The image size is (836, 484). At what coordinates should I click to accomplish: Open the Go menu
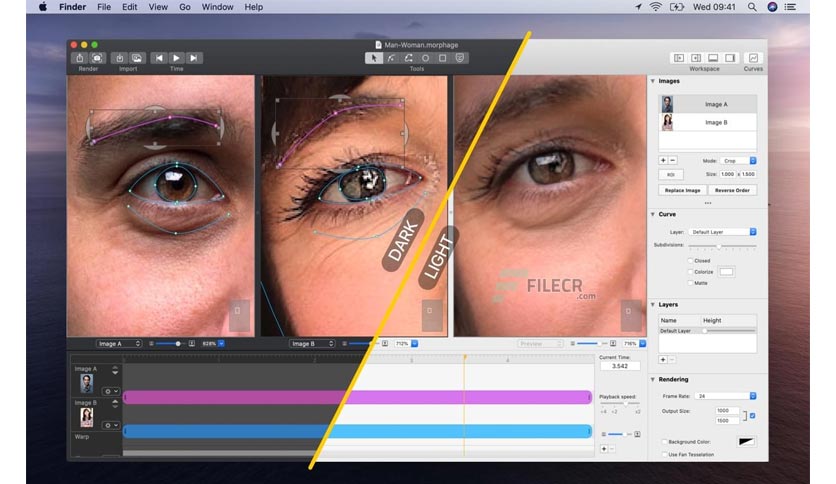185,7
